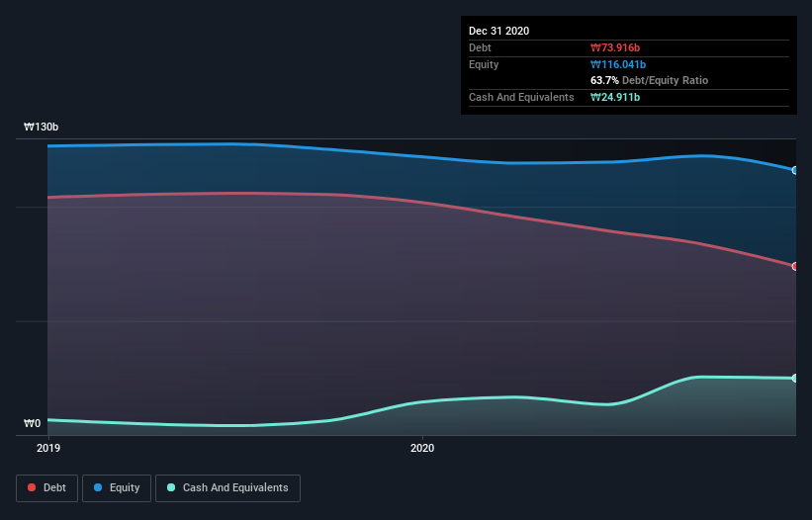Click the ₩116.041b equity value
The height and width of the screenshot is (520, 812).
618,64
